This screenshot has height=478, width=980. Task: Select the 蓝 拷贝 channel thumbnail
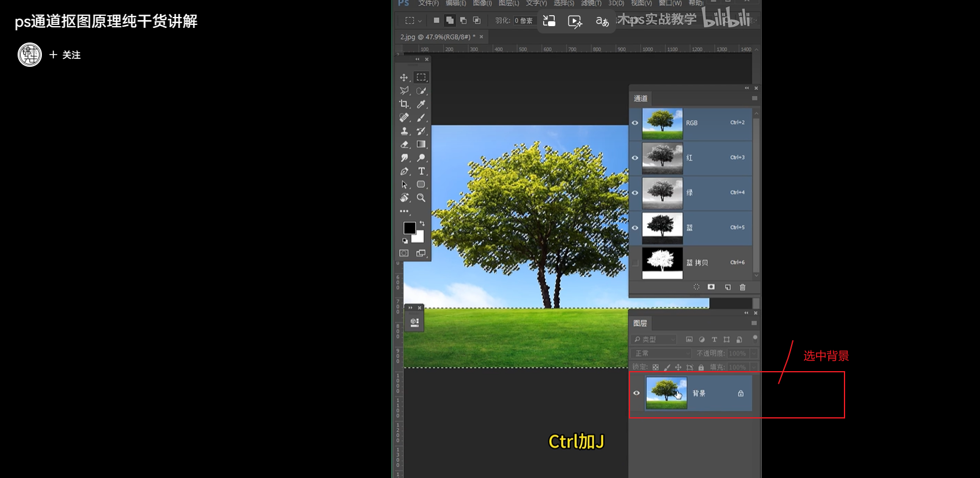pos(662,263)
